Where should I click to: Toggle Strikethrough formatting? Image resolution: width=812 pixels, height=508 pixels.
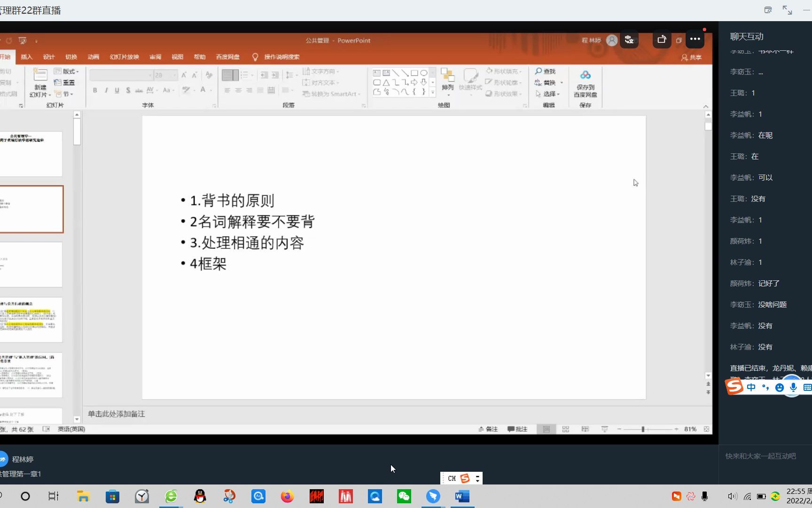139,90
